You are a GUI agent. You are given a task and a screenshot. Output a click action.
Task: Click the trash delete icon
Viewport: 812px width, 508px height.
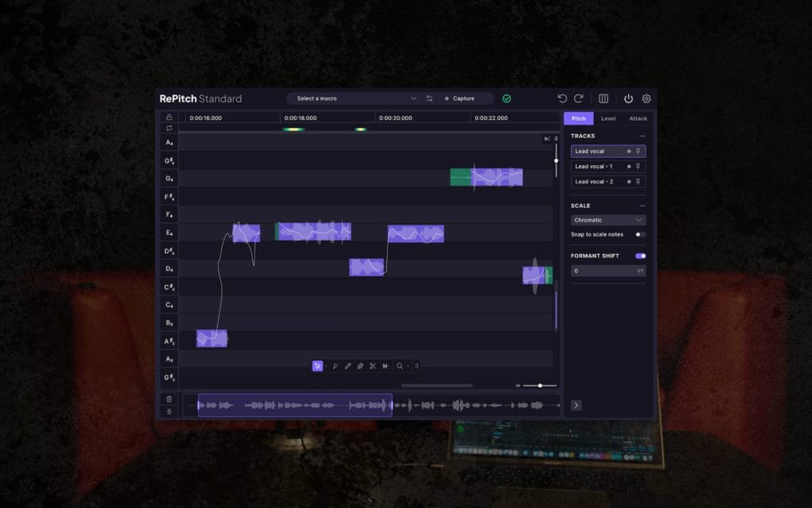click(x=169, y=399)
